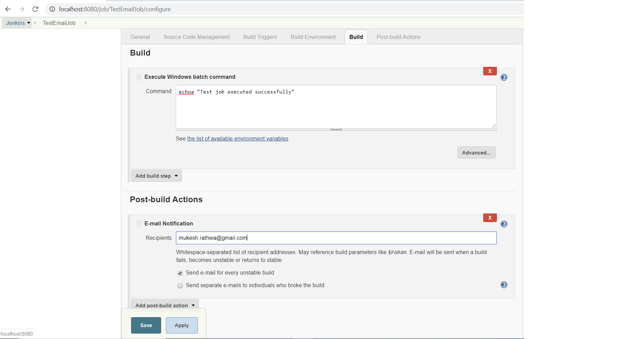Save the TestEmailJob configuration
The width and height of the screenshot is (644, 339).
[146, 325]
